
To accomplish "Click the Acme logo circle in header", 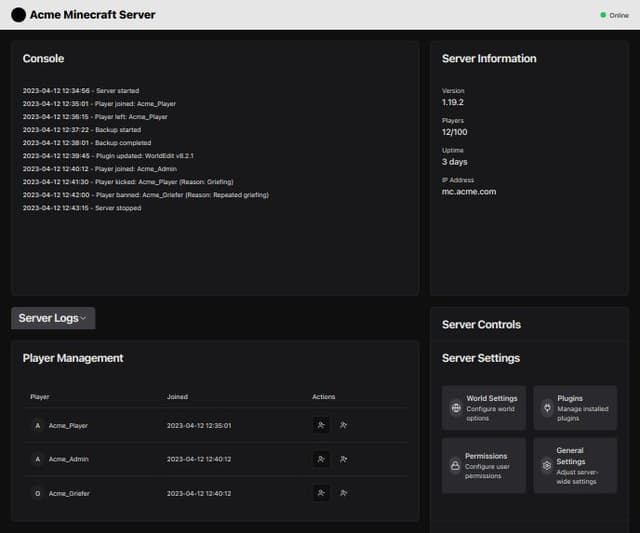I will pos(18,15).
